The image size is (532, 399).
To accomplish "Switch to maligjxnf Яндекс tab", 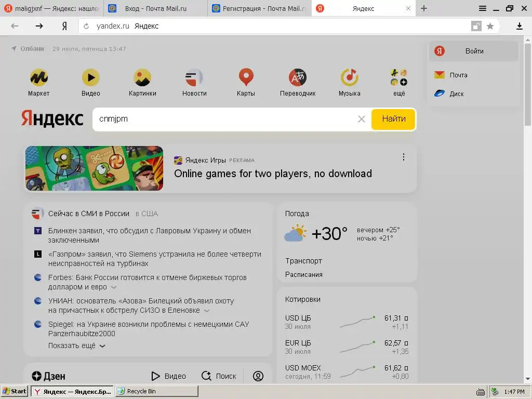I will tap(51, 8).
